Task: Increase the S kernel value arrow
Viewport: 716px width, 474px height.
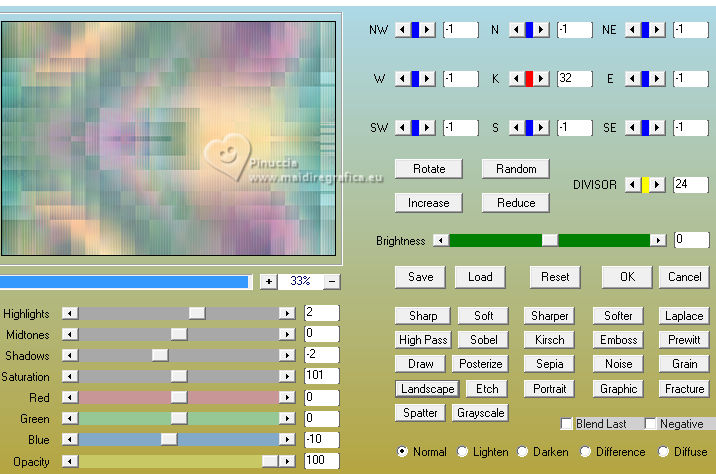Action: [541, 127]
